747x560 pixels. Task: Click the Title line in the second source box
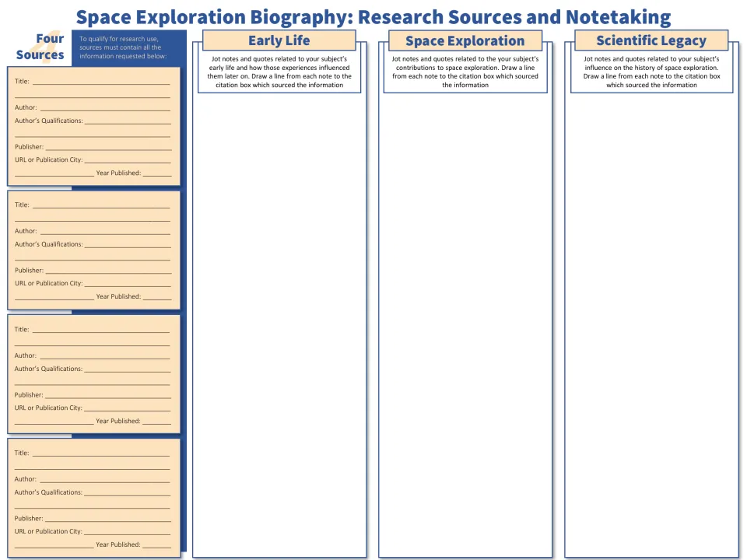[x=101, y=205]
